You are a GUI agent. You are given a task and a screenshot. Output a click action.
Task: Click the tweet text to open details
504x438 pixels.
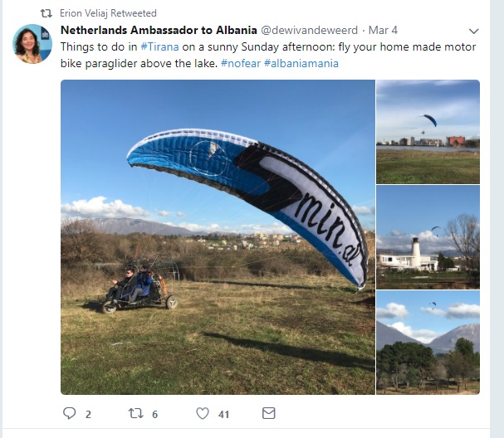click(x=268, y=55)
